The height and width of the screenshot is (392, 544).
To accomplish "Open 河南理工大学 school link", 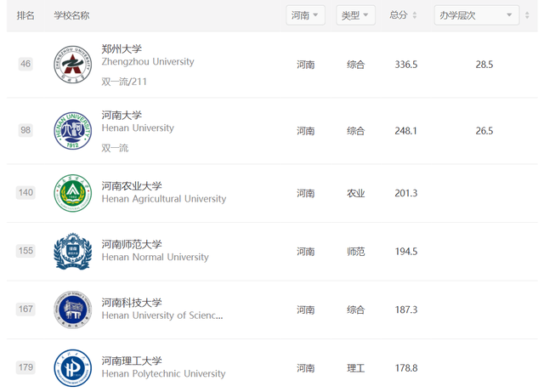I will [132, 361].
